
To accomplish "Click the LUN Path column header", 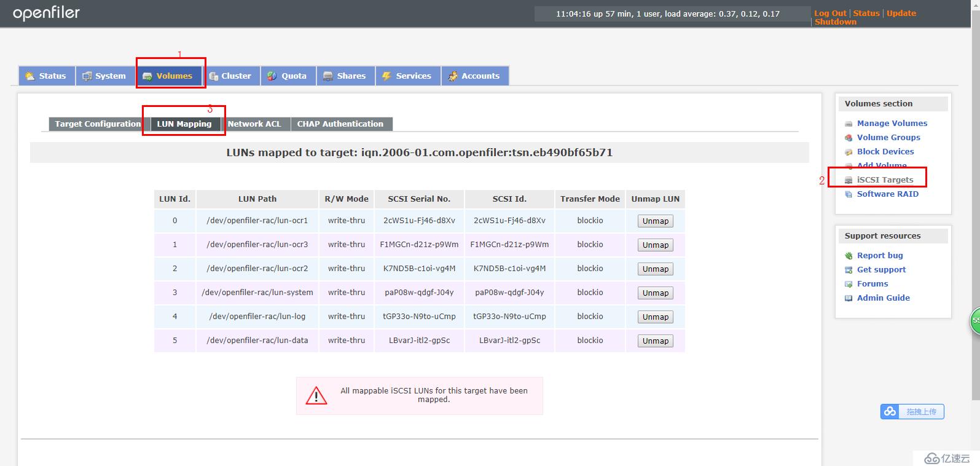I will [x=257, y=199].
